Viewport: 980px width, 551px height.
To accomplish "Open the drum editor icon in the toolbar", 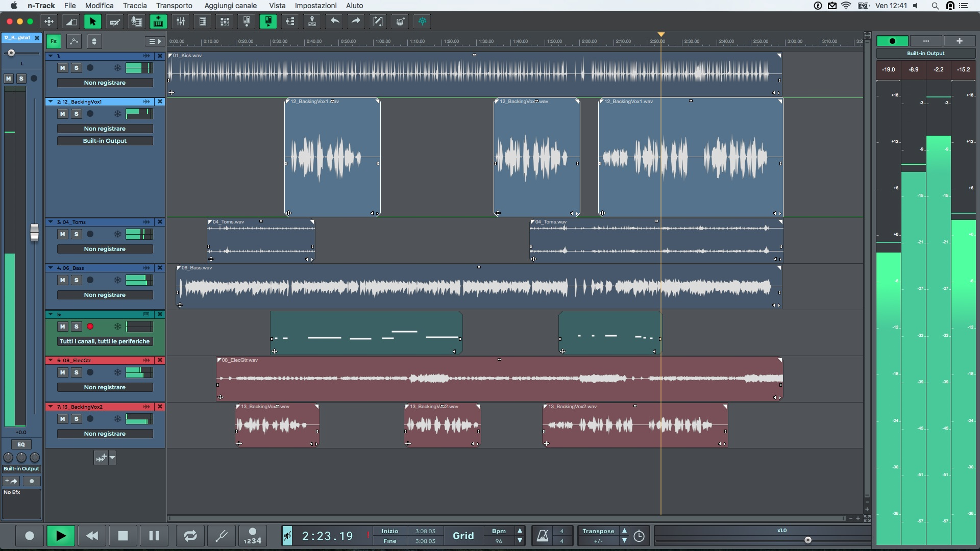I will [400, 21].
